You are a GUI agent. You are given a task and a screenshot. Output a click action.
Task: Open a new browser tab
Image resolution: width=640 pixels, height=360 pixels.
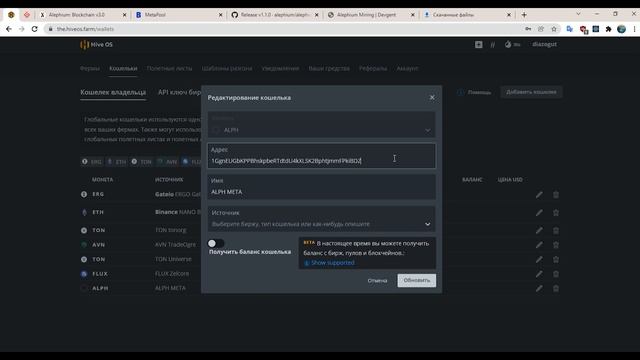tap(524, 15)
